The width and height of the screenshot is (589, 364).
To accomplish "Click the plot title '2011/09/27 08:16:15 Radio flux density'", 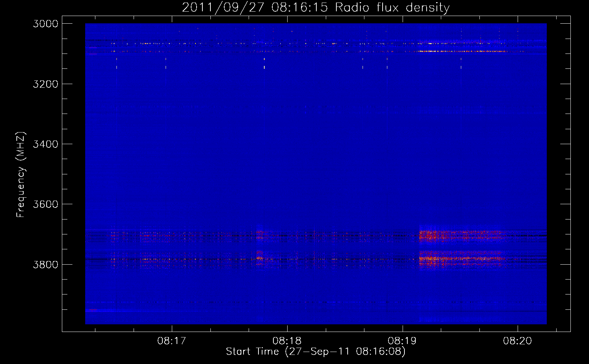I will click(x=316, y=7).
